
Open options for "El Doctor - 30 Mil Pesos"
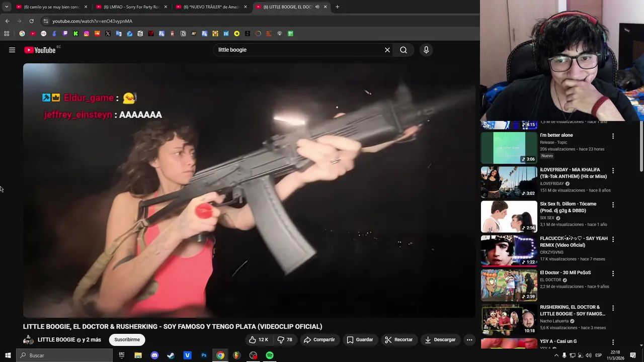[613, 274]
